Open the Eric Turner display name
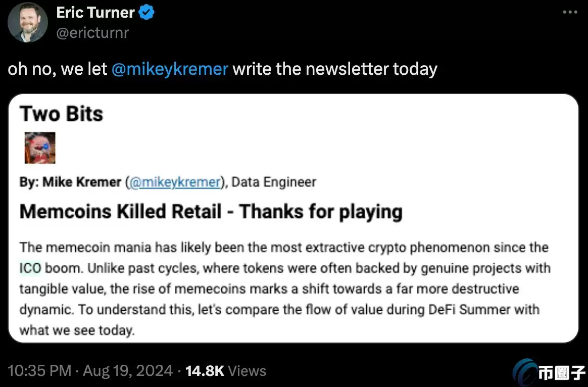This screenshot has width=588, height=387. [95, 13]
